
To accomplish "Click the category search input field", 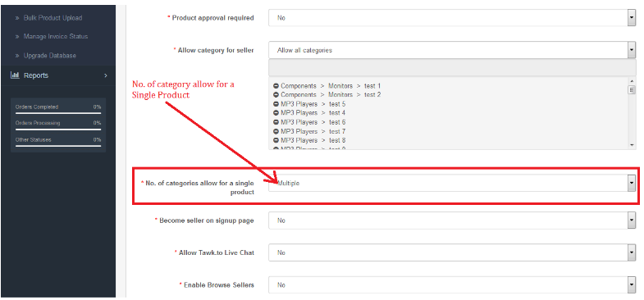I will click(x=452, y=68).
